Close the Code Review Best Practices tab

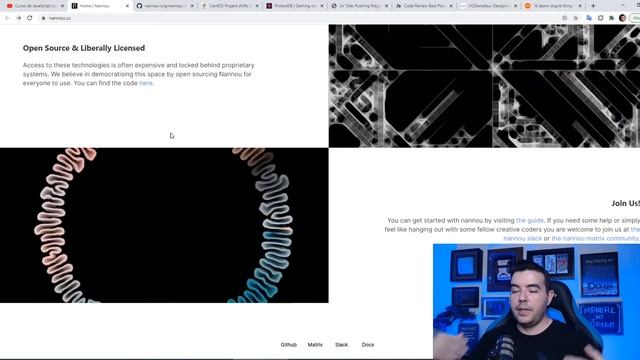coord(451,6)
